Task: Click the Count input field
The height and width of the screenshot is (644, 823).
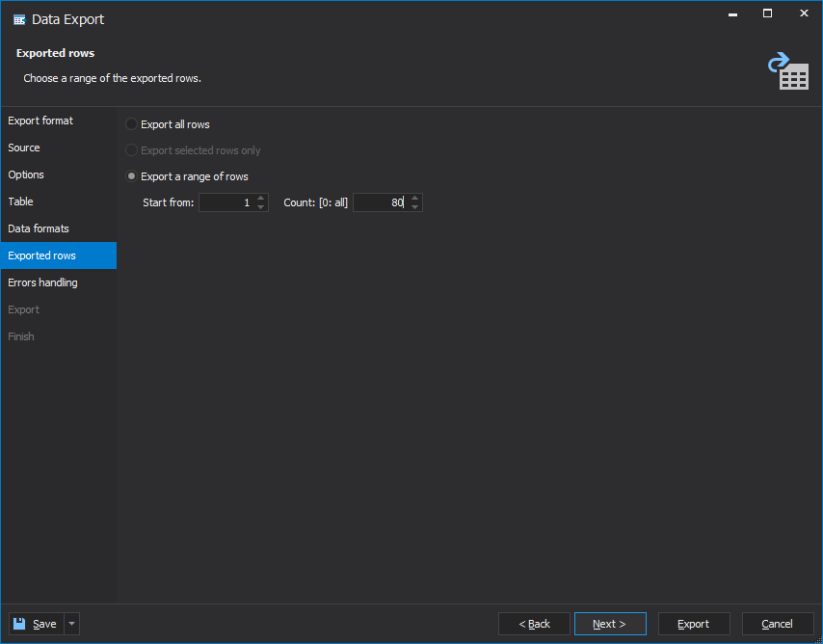Action: coord(381,202)
